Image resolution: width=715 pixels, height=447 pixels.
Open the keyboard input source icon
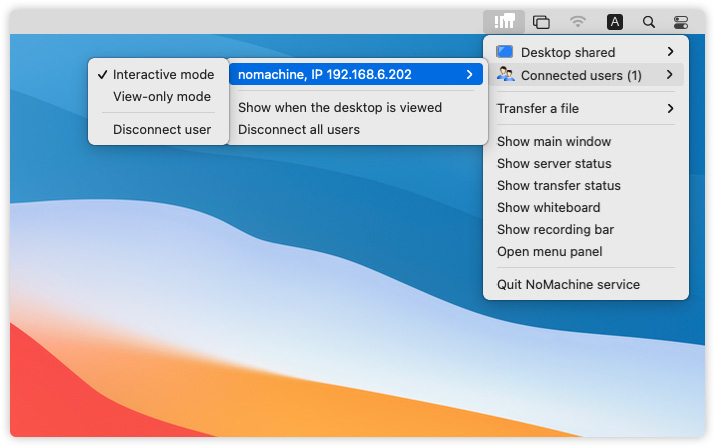pyautogui.click(x=614, y=21)
